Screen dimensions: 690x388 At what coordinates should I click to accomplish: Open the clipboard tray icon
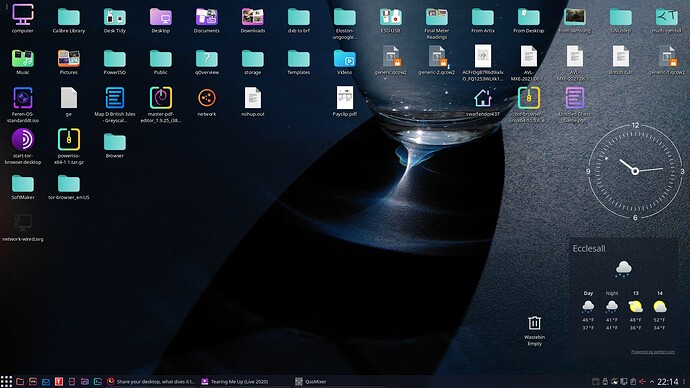coord(633,381)
